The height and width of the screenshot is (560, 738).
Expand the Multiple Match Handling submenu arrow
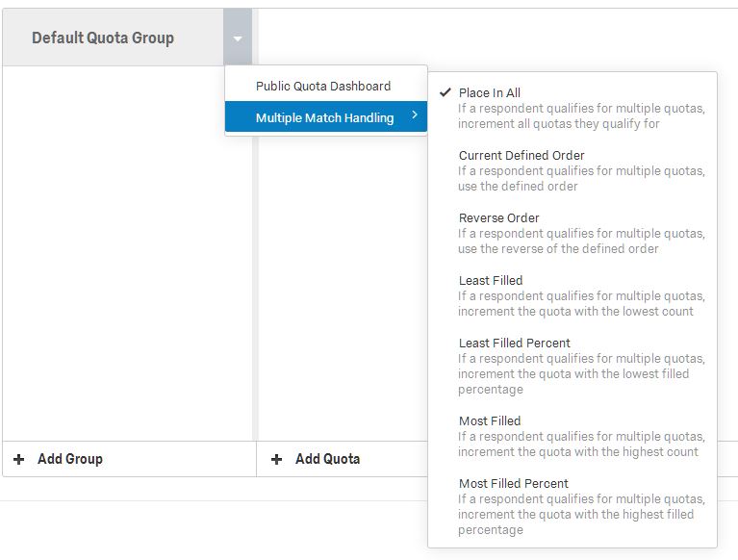414,116
